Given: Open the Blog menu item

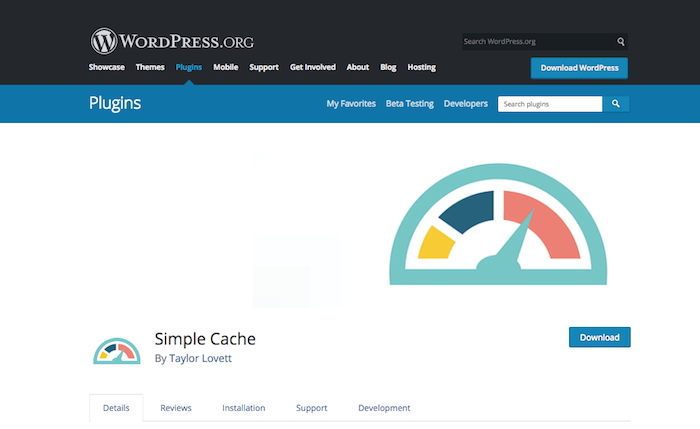Looking at the screenshot, I should pos(388,67).
